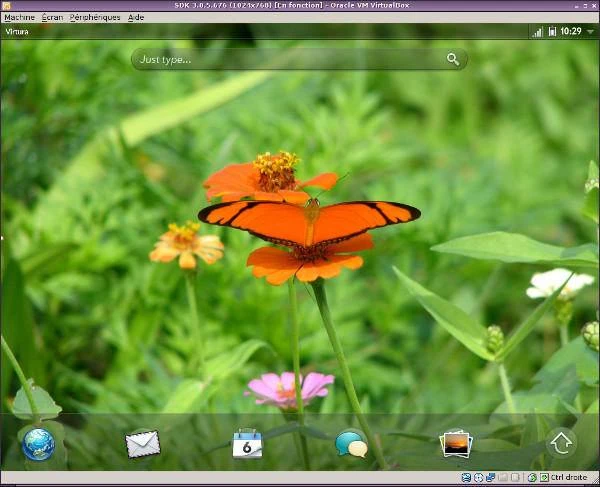Image resolution: width=600 pixels, height=487 pixels.
Task: Open the Aide menu
Action: 136,18
